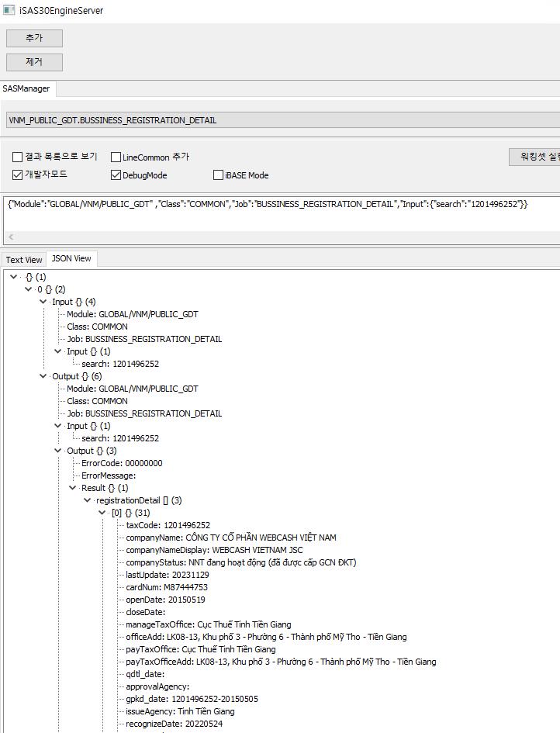Screen dimensions: 560x733
Task: Collapse the Output {} (6) node
Action: [43, 376]
